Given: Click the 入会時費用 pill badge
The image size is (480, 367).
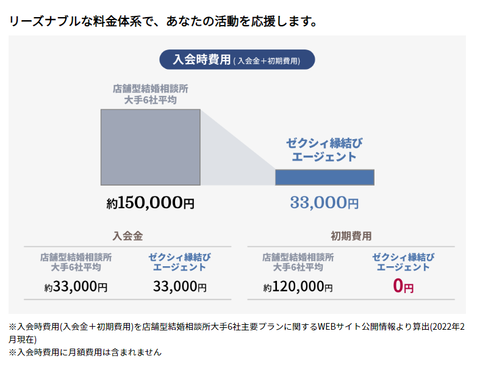Looking at the screenshot, I should tap(237, 60).
